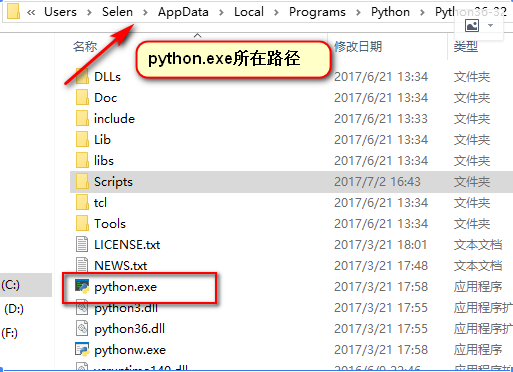This screenshot has height=372, width=513.
Task: Click the python3.dll file icon
Action: (x=82, y=307)
